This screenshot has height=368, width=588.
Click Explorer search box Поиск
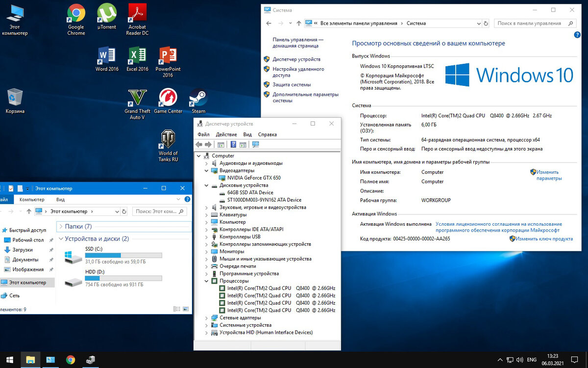[160, 211]
